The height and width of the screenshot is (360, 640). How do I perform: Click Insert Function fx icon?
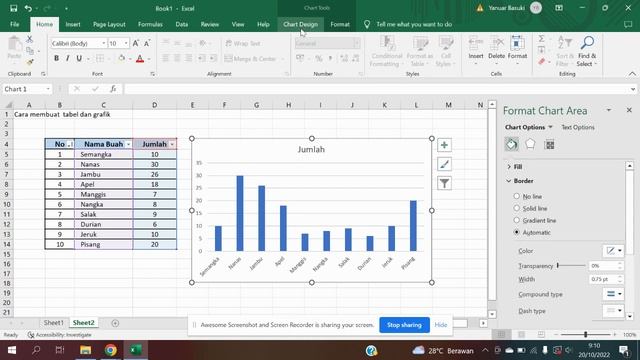113,89
